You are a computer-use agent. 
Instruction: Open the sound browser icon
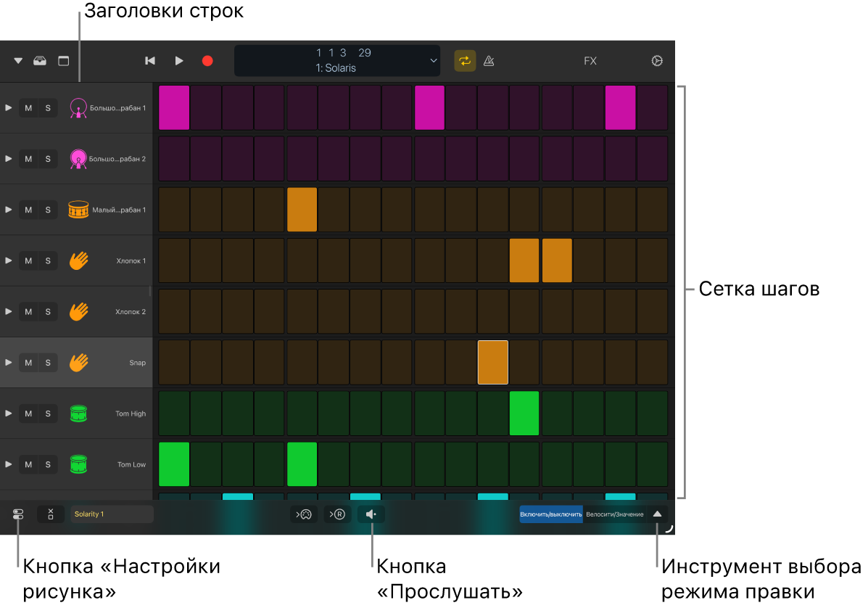point(40,61)
